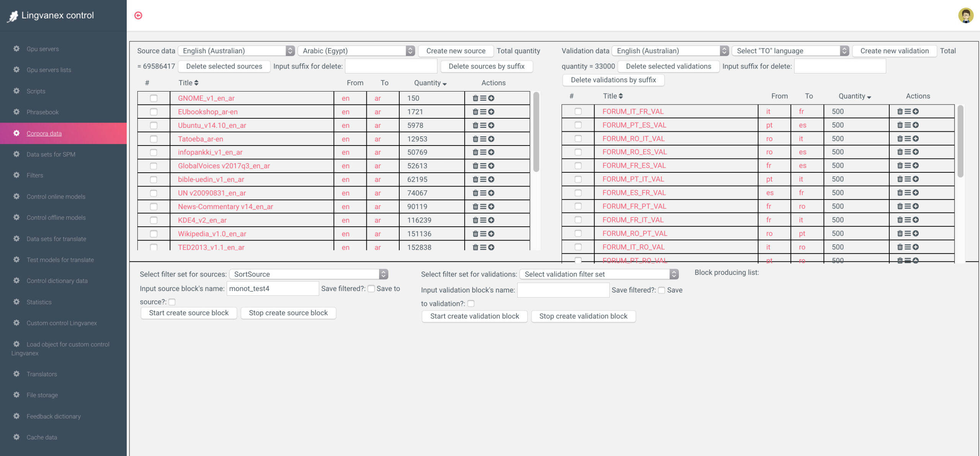980x456 pixels.
Task: Click the list icon for FORUM_FR_IT_VAL row
Action: pyautogui.click(x=908, y=220)
